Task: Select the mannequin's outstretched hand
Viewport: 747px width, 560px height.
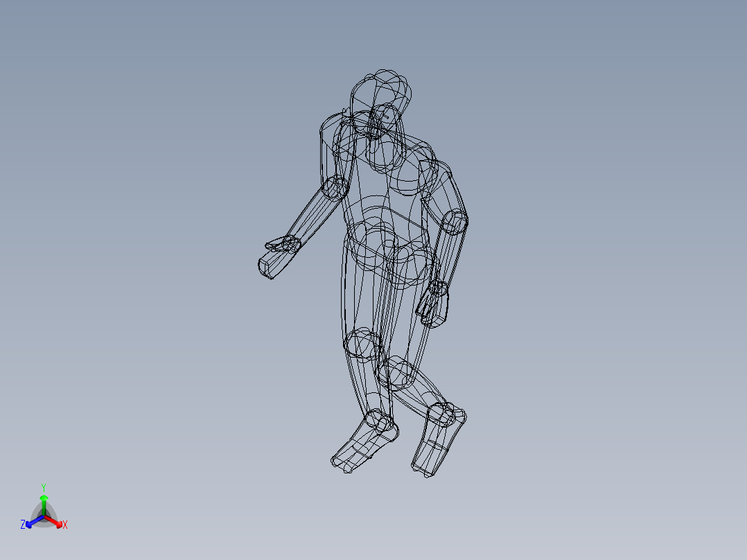Action: (x=279, y=256)
